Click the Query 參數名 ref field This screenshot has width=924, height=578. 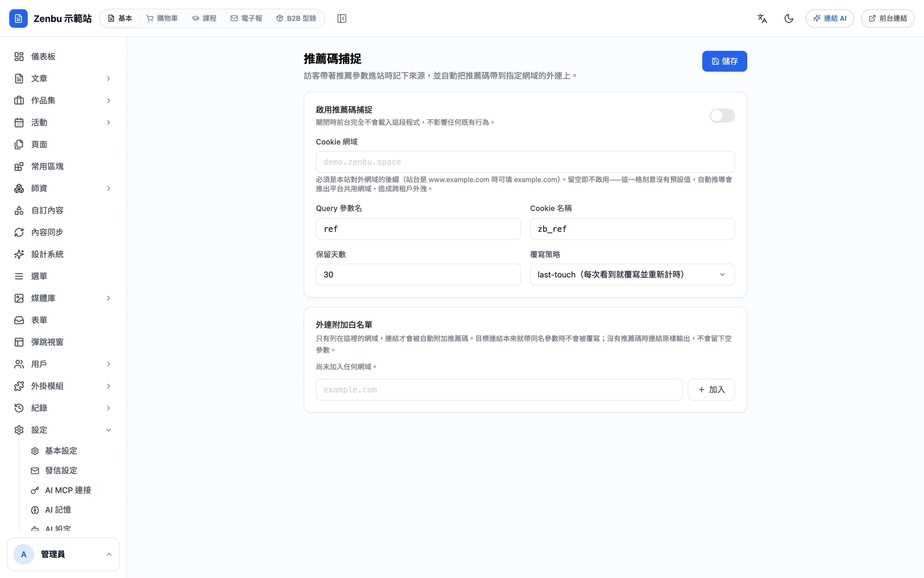coord(418,229)
